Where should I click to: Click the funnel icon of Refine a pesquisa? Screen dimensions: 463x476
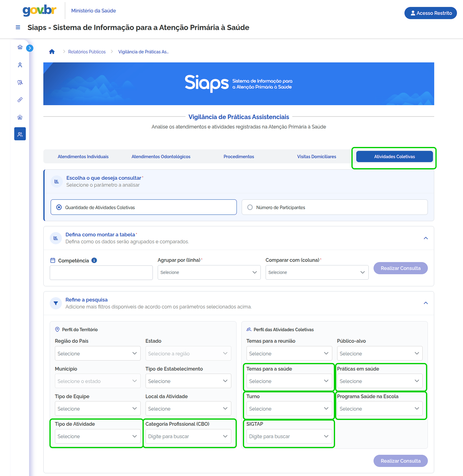pyautogui.click(x=56, y=303)
